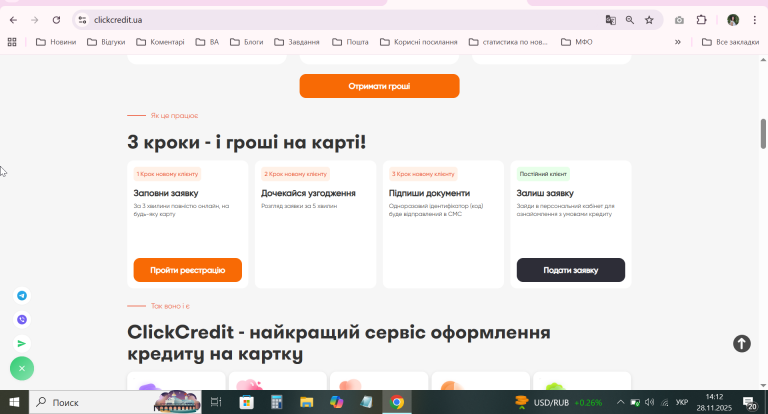This screenshot has width=768, height=414.
Task: Open the network icon in system tray
Action: 665,402
